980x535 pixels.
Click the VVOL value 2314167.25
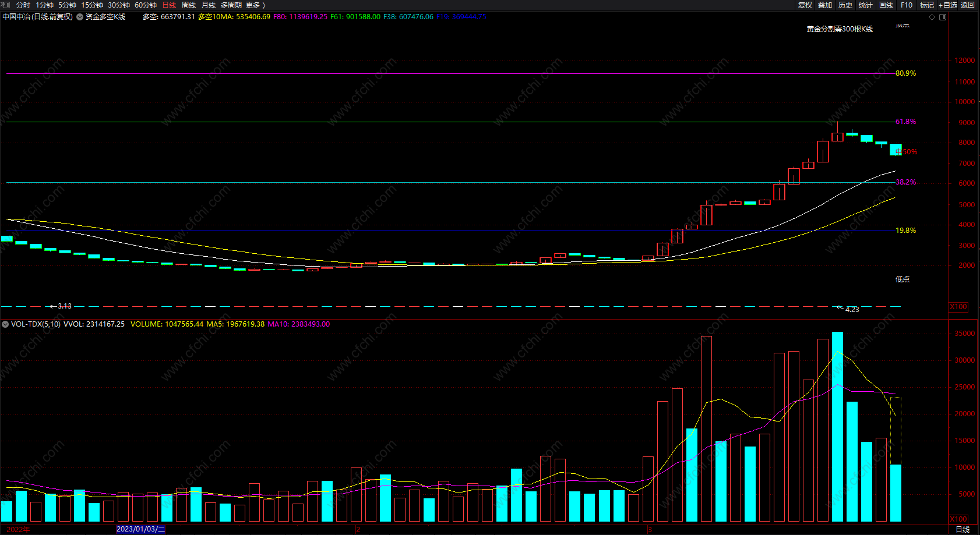pos(105,324)
